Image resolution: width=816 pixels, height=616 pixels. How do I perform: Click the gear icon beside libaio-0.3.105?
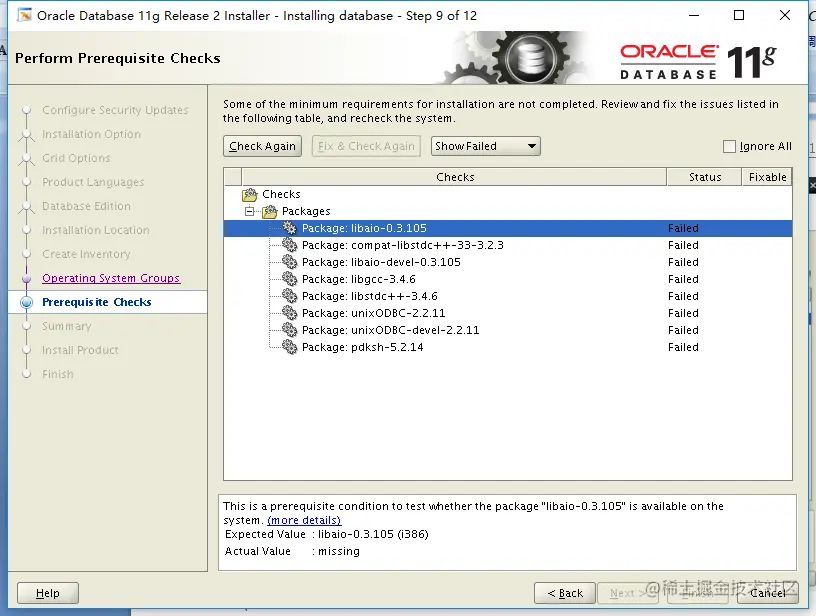click(289, 228)
